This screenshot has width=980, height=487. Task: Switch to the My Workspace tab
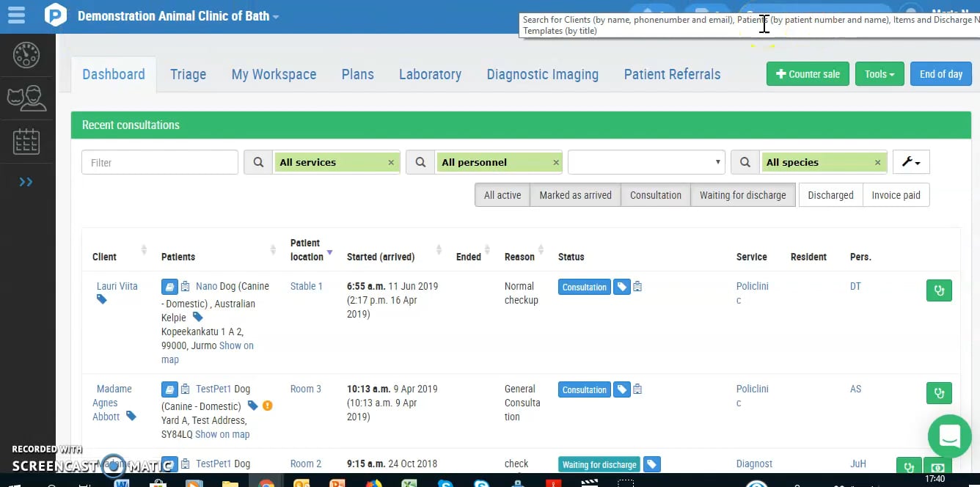274,74
